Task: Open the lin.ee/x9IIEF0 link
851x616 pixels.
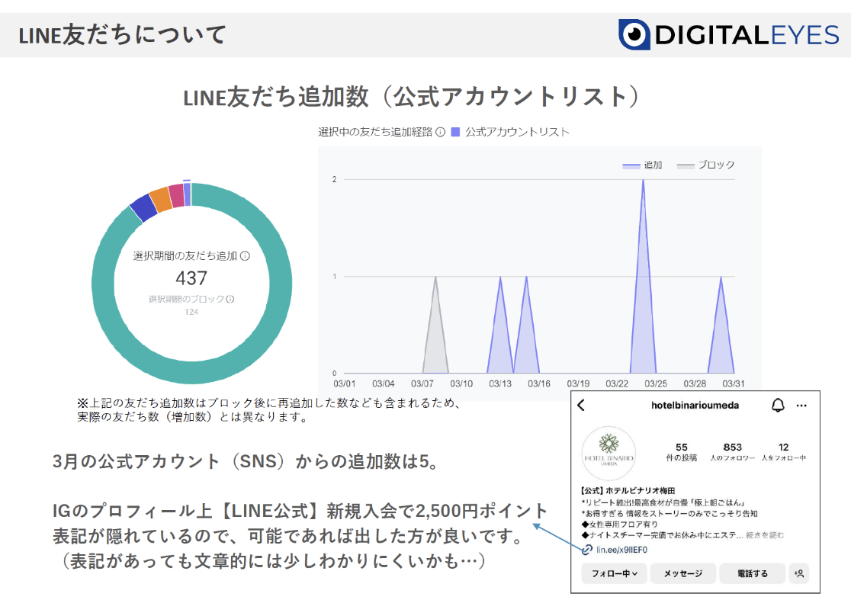Action: tap(621, 550)
